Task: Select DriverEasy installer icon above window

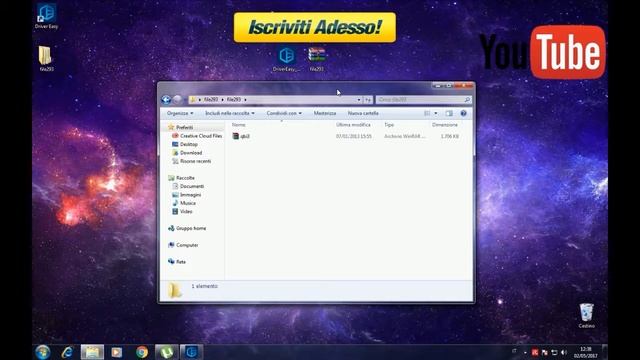Action: (287, 60)
